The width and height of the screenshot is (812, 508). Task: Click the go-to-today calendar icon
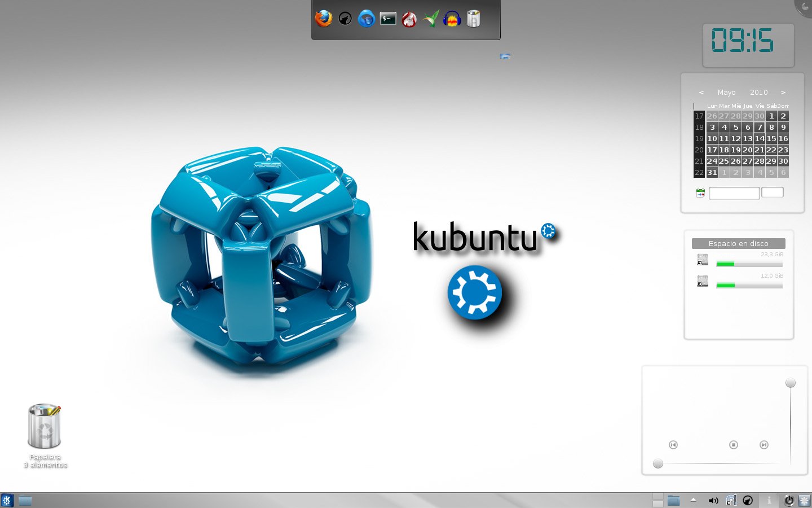700,193
